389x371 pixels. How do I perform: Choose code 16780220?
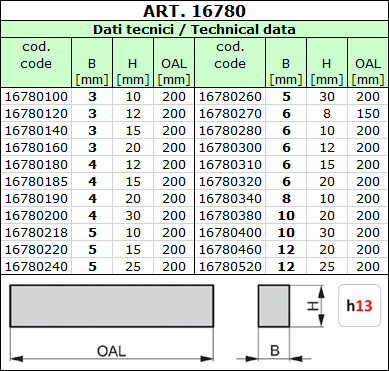pos(36,250)
